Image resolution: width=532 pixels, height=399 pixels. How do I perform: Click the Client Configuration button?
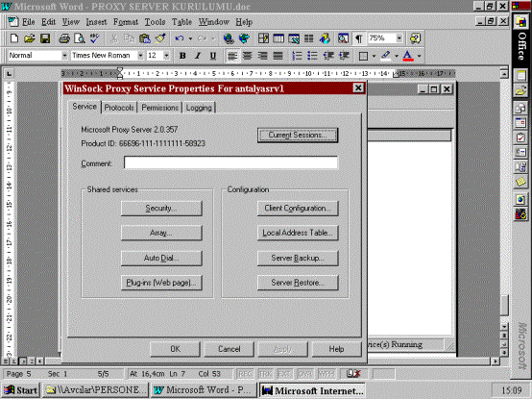(x=298, y=209)
